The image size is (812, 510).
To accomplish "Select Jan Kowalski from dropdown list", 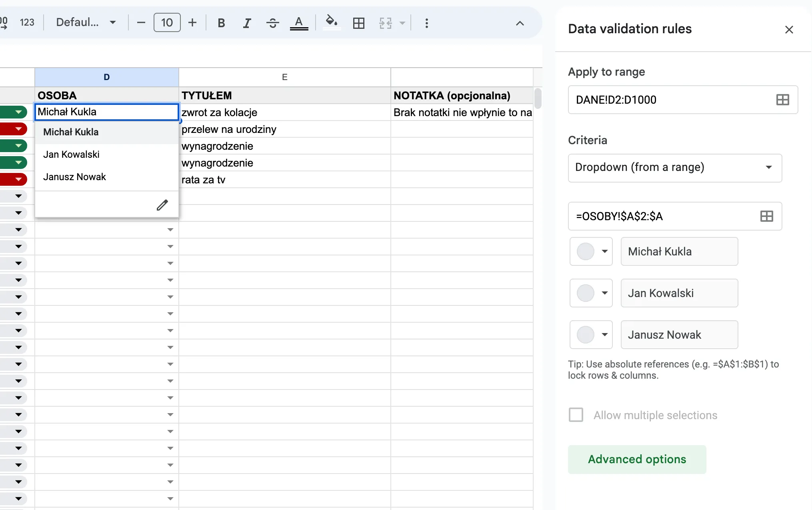I will [x=71, y=154].
